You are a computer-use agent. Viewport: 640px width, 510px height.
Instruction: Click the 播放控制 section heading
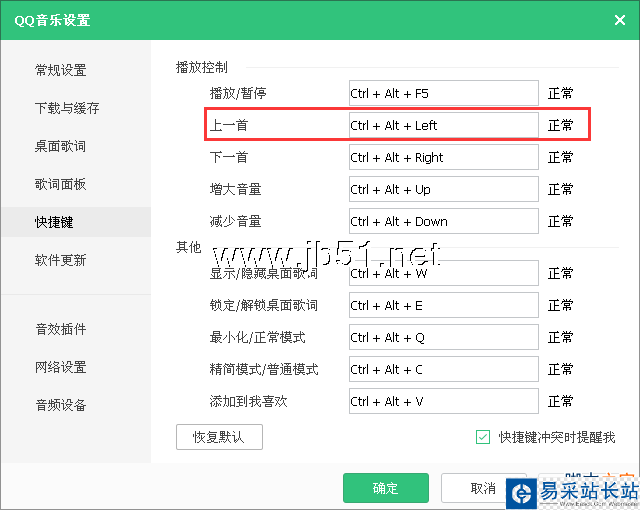tap(202, 67)
